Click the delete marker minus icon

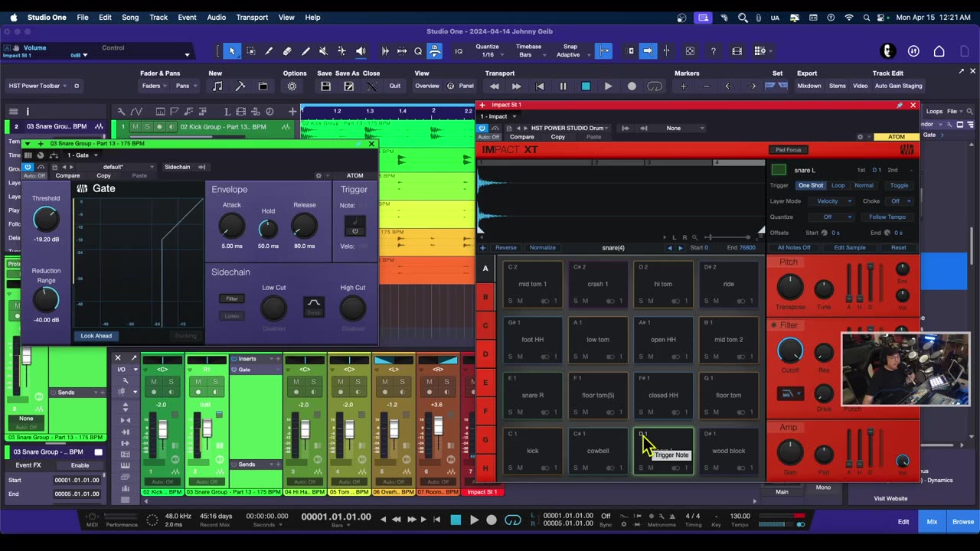pyautogui.click(x=706, y=86)
